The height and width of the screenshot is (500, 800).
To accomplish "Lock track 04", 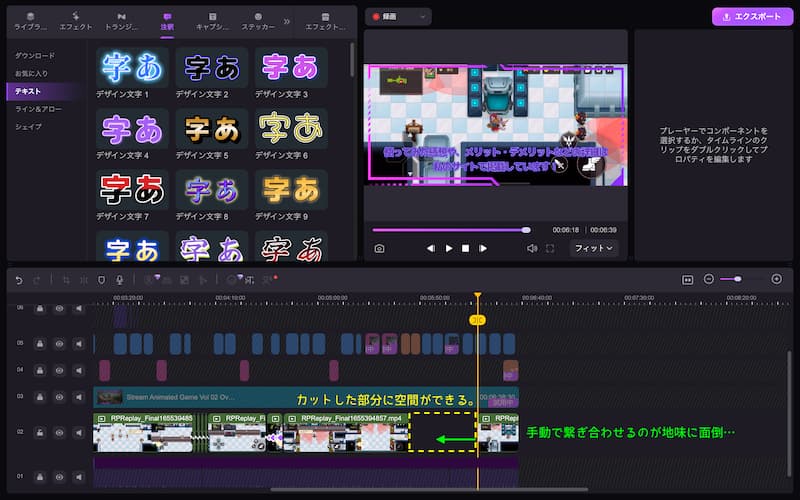I will pyautogui.click(x=40, y=370).
